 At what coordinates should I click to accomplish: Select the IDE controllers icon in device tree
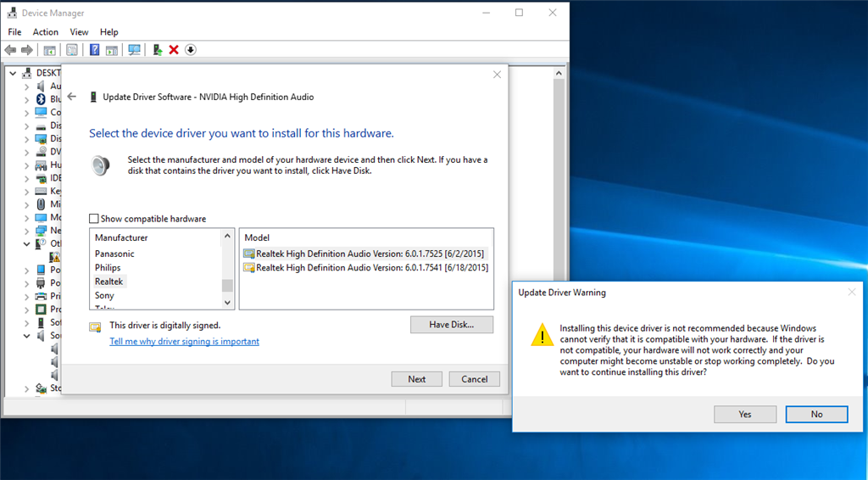tap(41, 178)
